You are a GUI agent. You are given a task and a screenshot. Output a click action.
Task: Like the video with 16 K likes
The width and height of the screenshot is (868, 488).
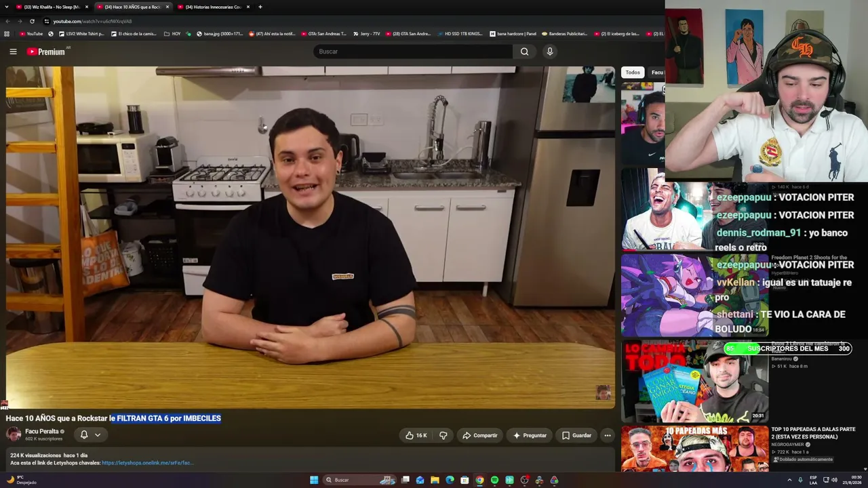pos(416,435)
